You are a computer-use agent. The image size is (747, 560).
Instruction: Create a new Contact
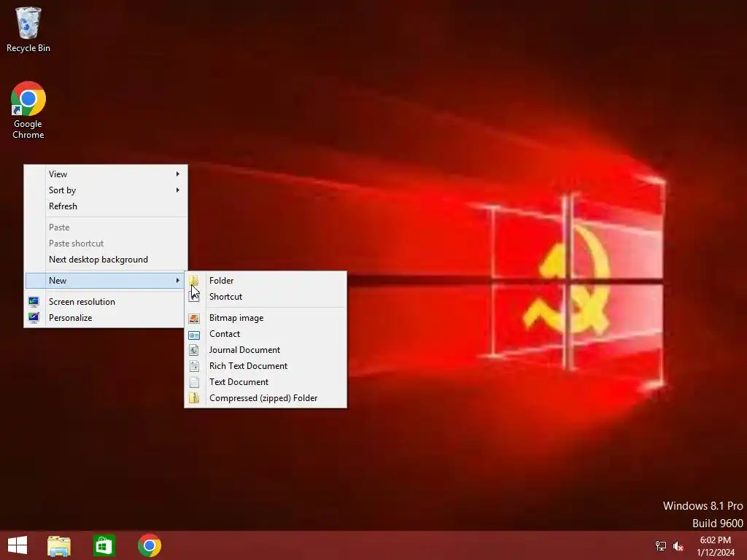(x=266, y=334)
